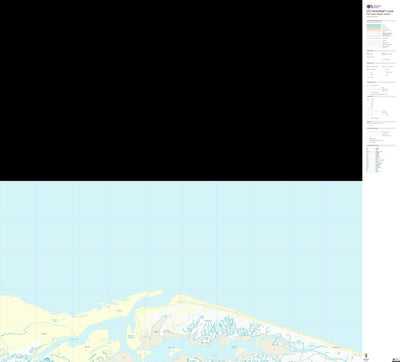Click the Ordnance Survey logo atop the legend
This screenshot has height=362, width=400.
(374, 6)
